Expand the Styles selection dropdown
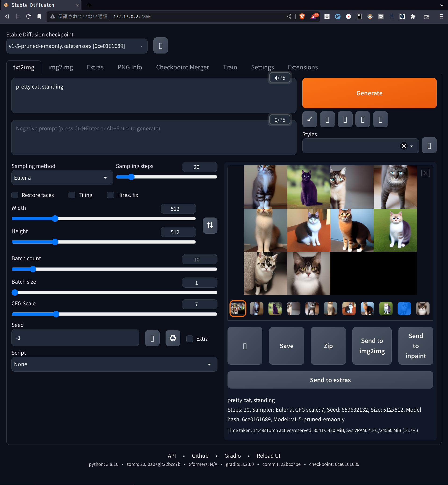The height and width of the screenshot is (485, 448). 411,146
